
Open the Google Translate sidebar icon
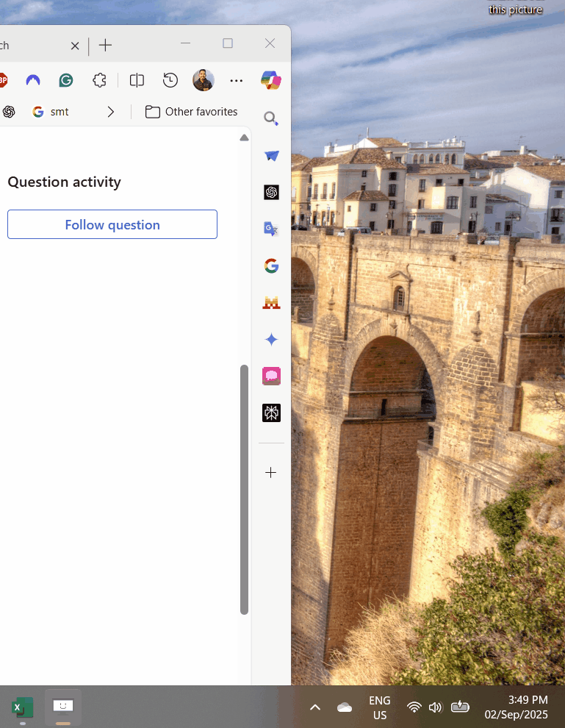point(271,229)
